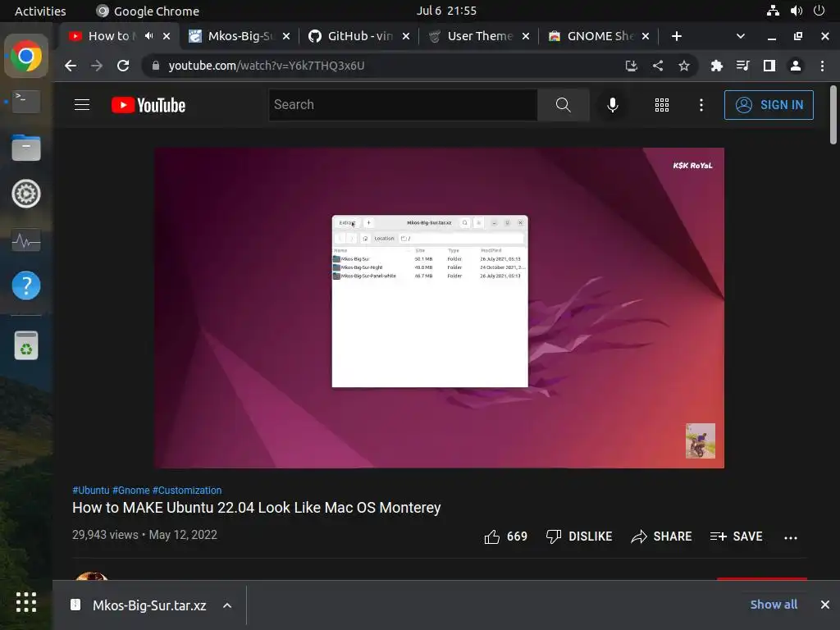
Task: Open the YouTube guide hamburger menu
Action: pos(81,104)
